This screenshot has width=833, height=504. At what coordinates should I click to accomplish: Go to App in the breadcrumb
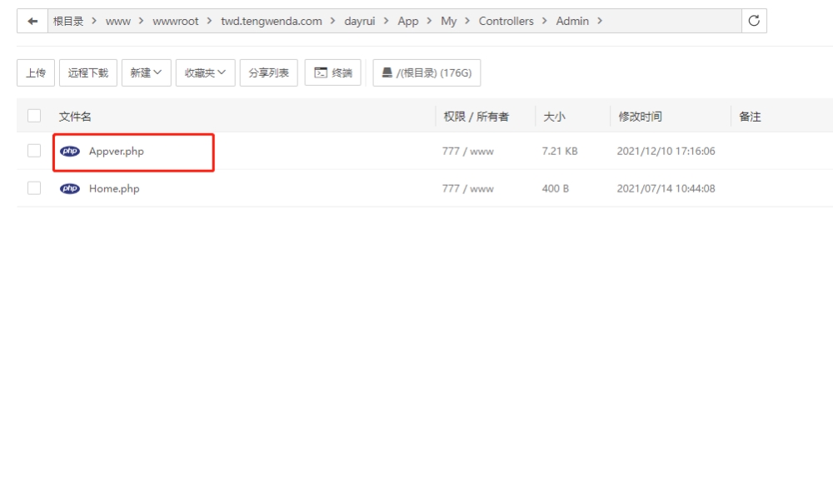[408, 22]
